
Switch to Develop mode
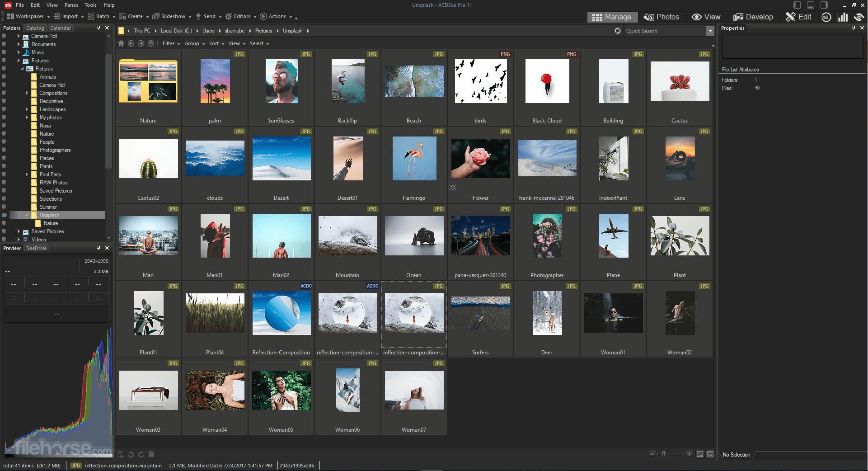point(753,17)
